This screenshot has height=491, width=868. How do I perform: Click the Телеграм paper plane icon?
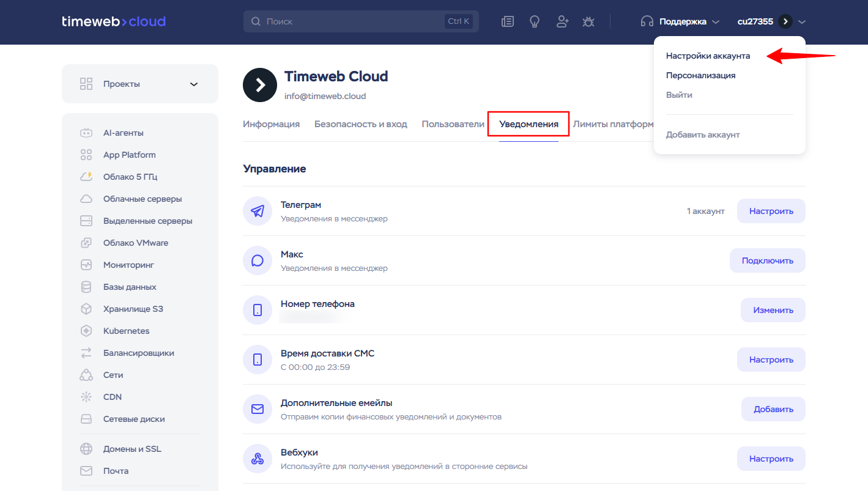point(258,211)
